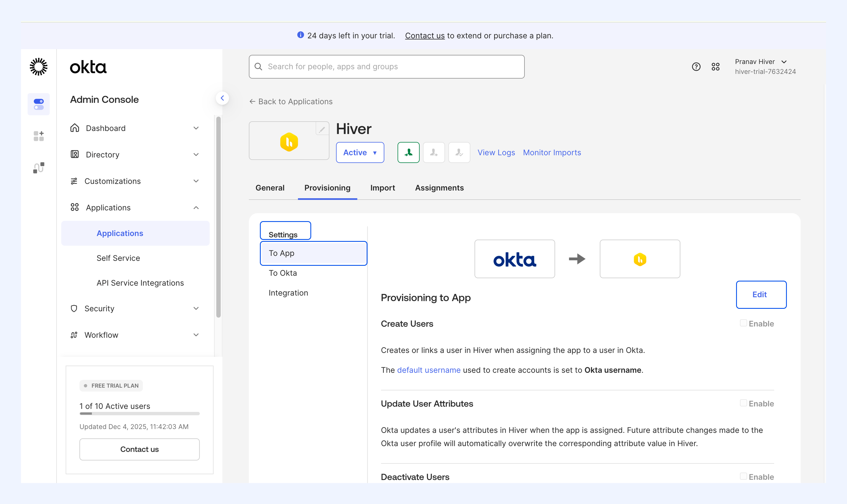Edit the Hiver logo with pencil icon
Viewport: 847px width, 504px height.
tap(322, 129)
